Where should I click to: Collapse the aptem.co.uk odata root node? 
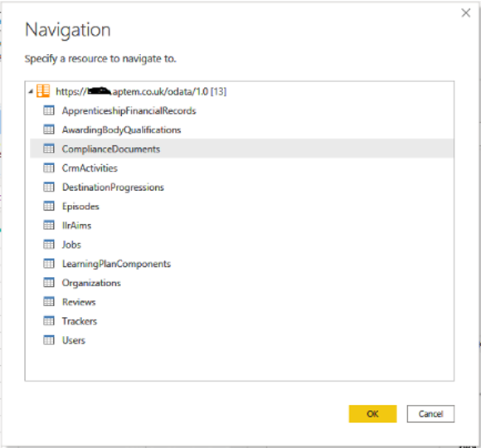coord(31,91)
